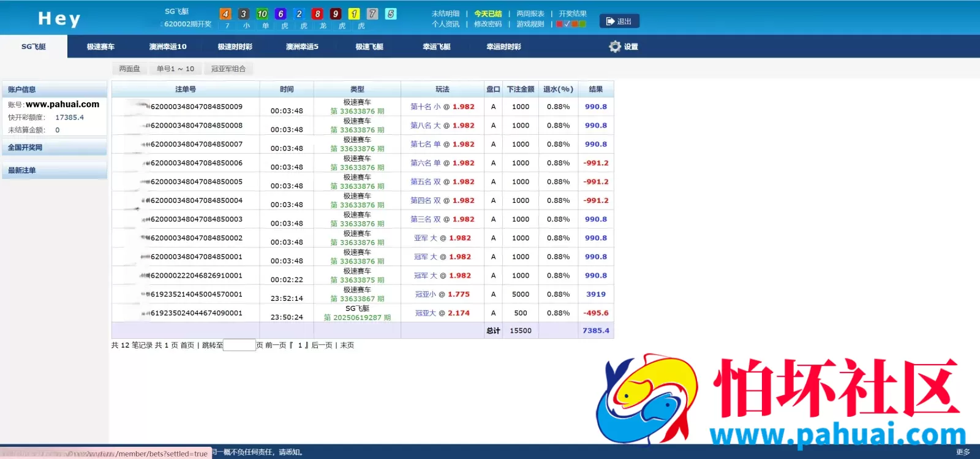Open the 个人资讯 link
The image size is (980, 459).
(445, 24)
